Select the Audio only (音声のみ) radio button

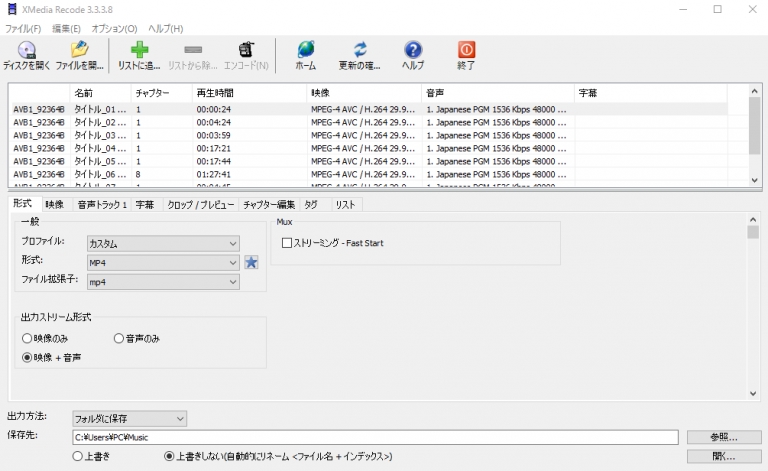click(x=119, y=339)
